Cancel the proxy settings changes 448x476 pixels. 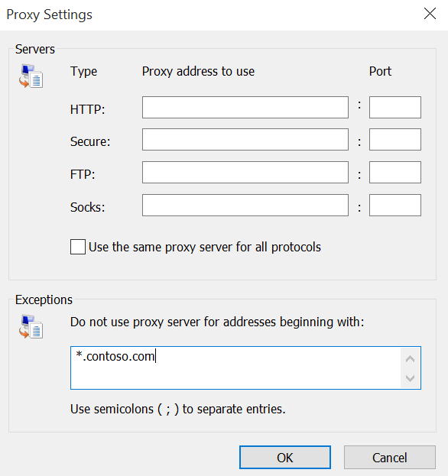coord(390,458)
